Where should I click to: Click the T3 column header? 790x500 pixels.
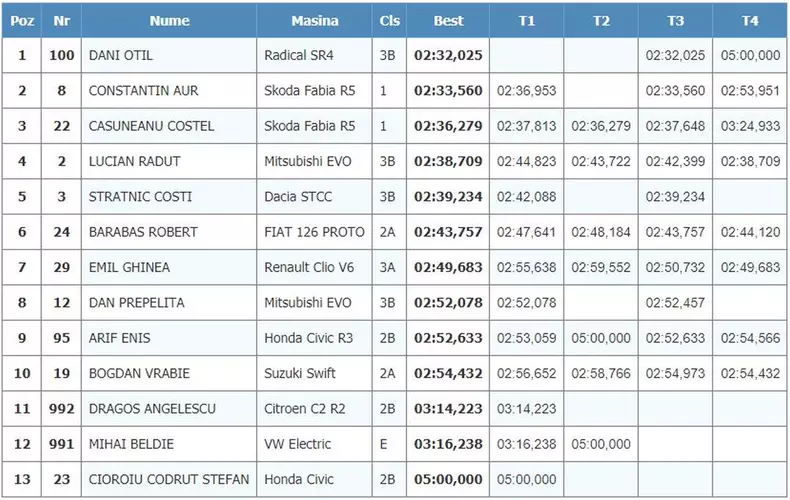click(x=675, y=20)
